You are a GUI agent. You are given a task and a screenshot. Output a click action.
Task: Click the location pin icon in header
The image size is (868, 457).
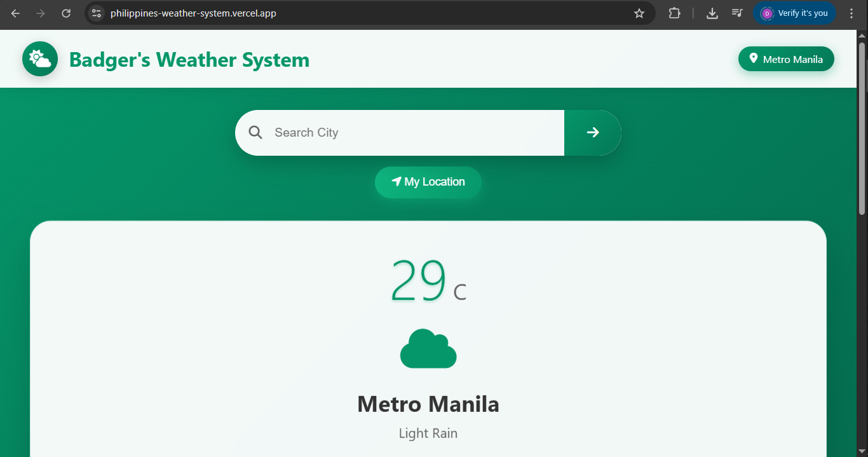tap(754, 58)
